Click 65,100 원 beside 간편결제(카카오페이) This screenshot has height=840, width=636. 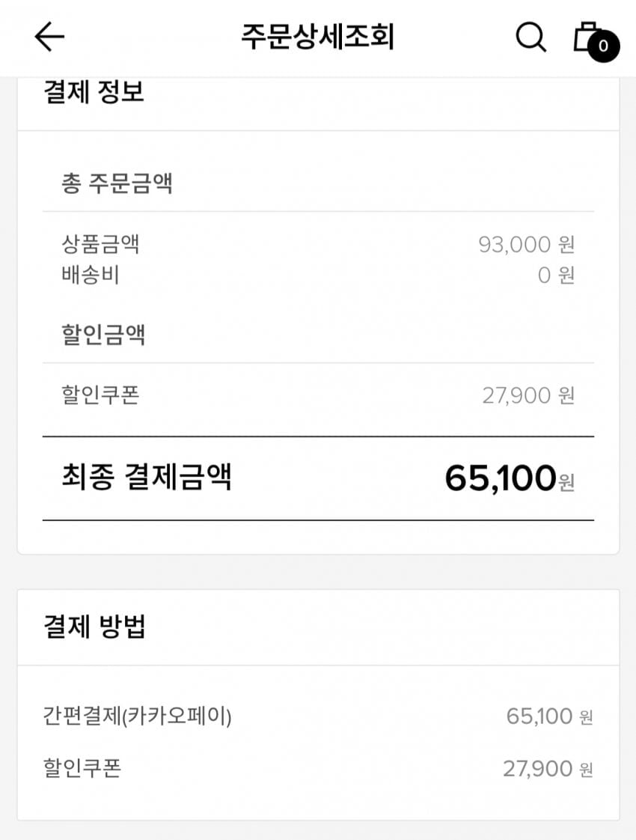point(549,716)
